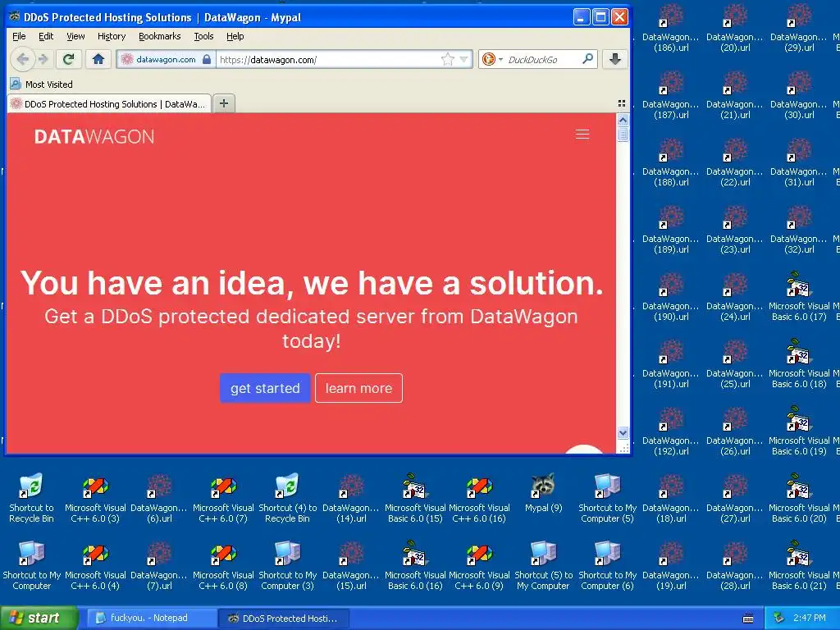Viewport: 840px width, 630px height.
Task: Go back with the browser Back arrow
Action: [22, 59]
